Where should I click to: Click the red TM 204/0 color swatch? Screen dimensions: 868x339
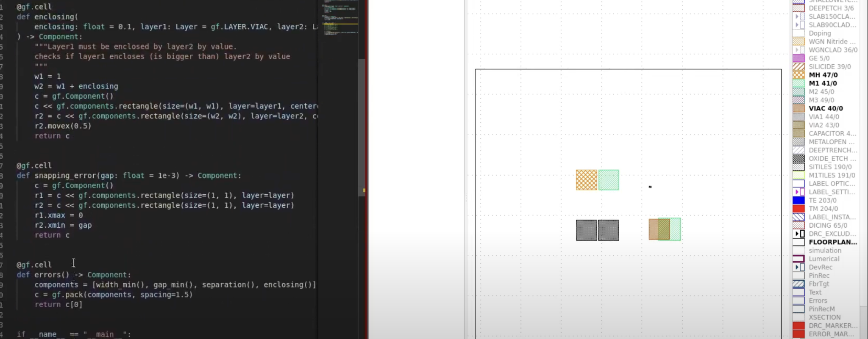[798, 209]
